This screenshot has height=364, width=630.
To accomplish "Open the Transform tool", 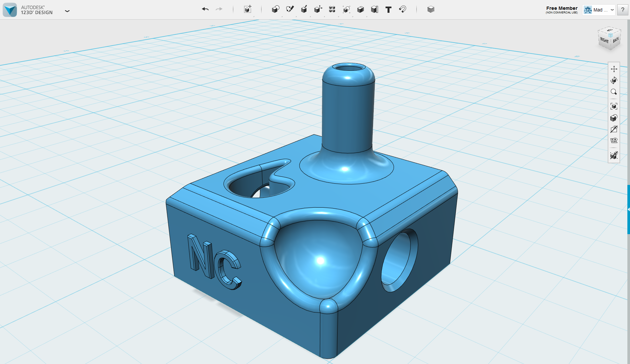I will coord(248,9).
